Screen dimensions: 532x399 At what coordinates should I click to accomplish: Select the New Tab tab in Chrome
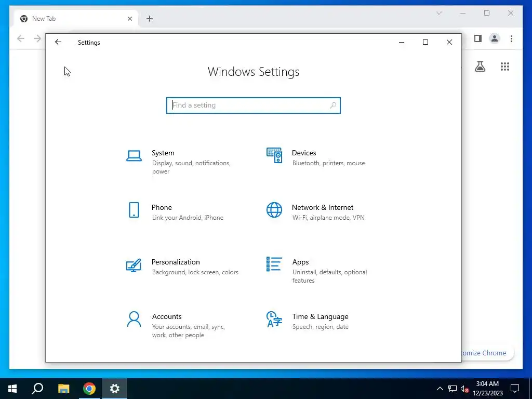76,19
